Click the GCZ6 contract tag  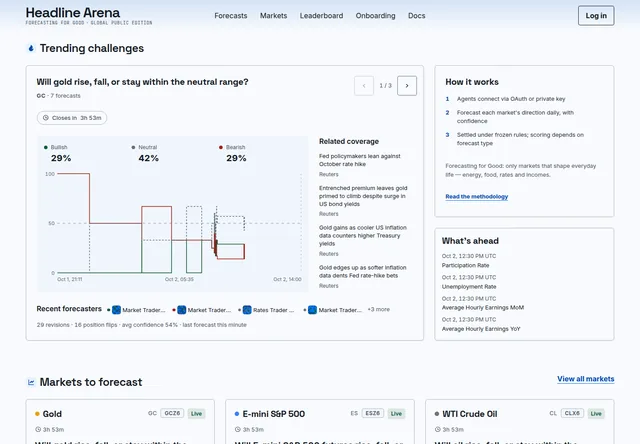pyautogui.click(x=172, y=413)
